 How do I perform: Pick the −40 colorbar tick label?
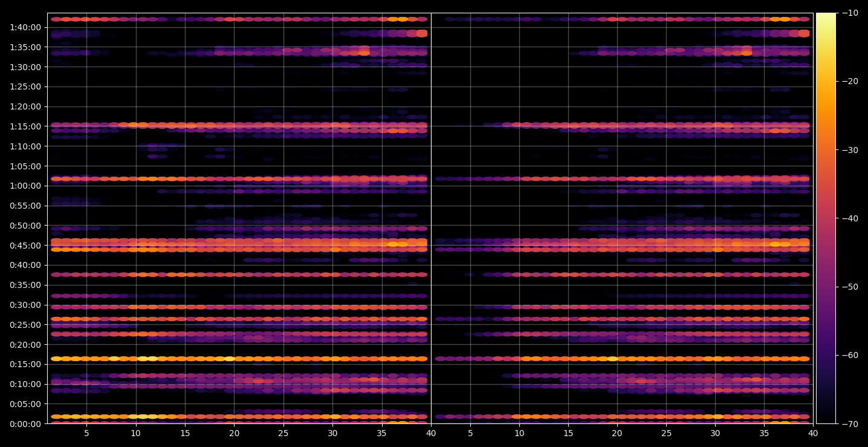849,218
